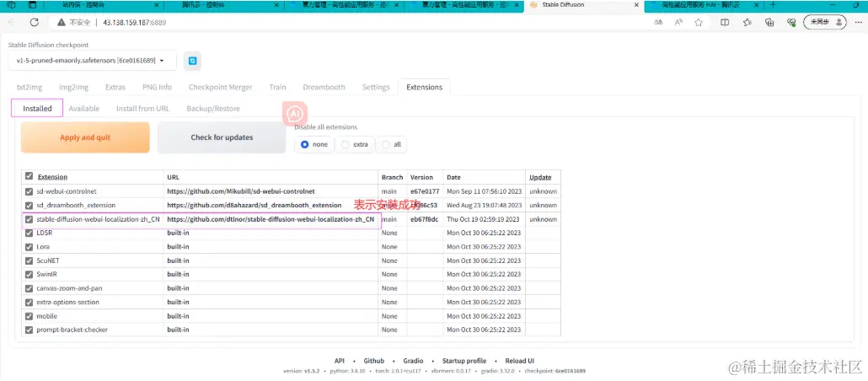Uncheck the extra-options-section checkbox
868x381 pixels.
pos(29,302)
